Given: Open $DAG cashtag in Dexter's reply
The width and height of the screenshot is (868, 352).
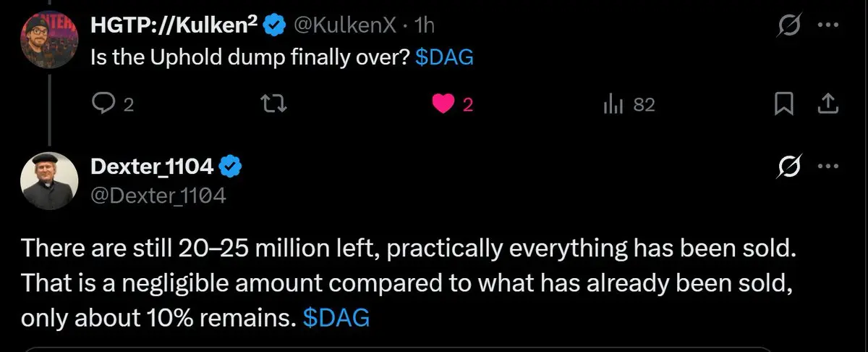Looking at the screenshot, I should click(x=336, y=318).
